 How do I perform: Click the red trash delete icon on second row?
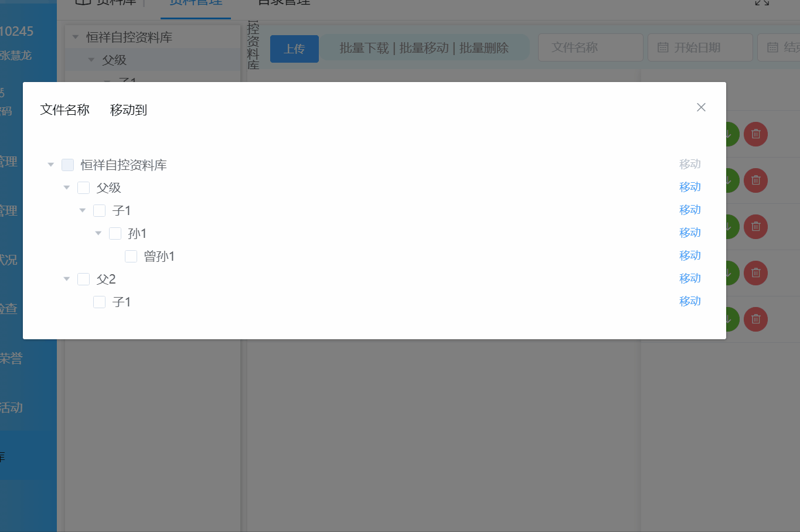pyautogui.click(x=755, y=180)
